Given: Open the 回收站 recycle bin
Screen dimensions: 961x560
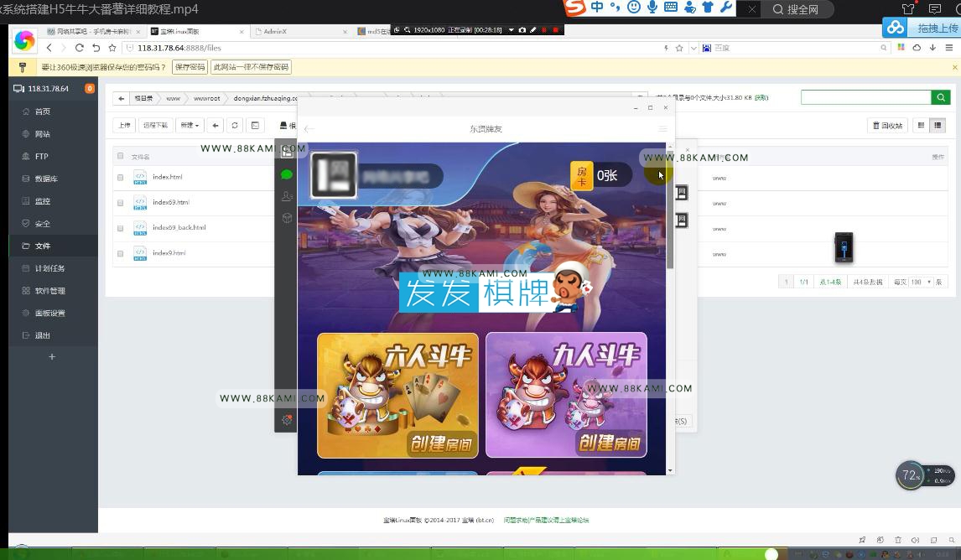Looking at the screenshot, I should 887,126.
